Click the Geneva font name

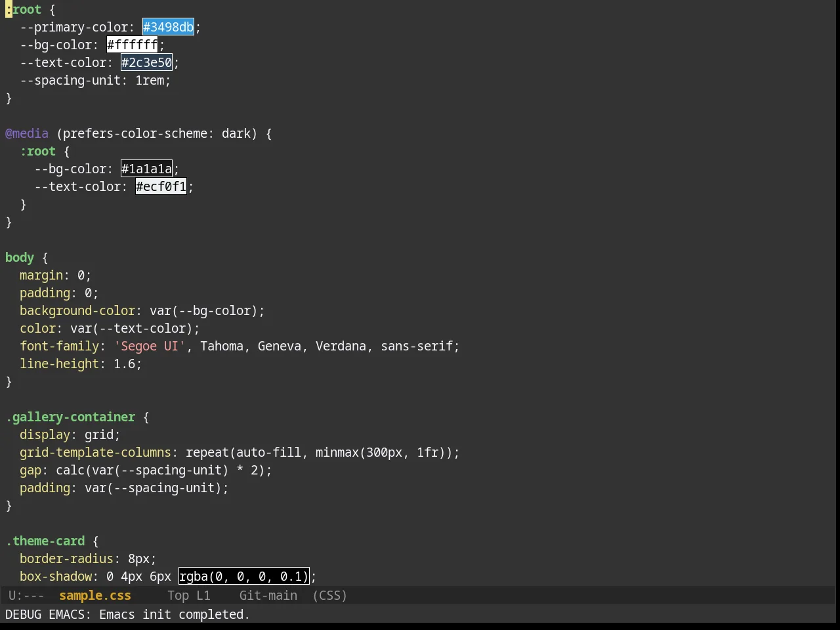(280, 346)
